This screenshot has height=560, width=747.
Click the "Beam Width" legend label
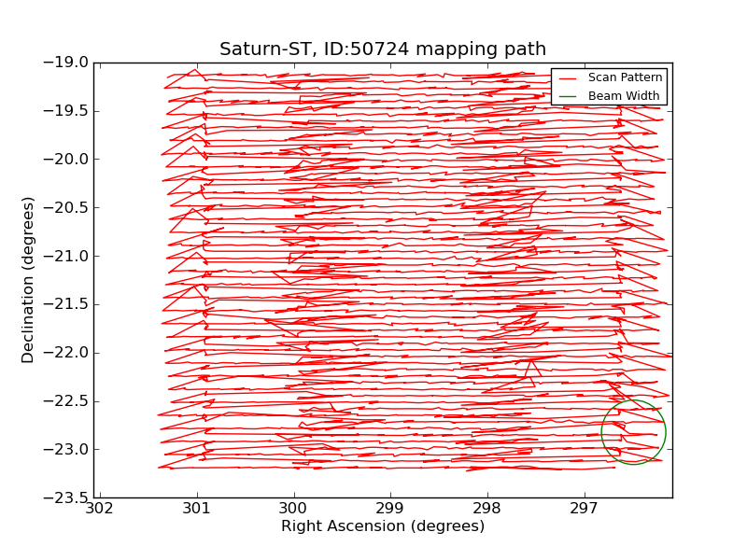(624, 96)
